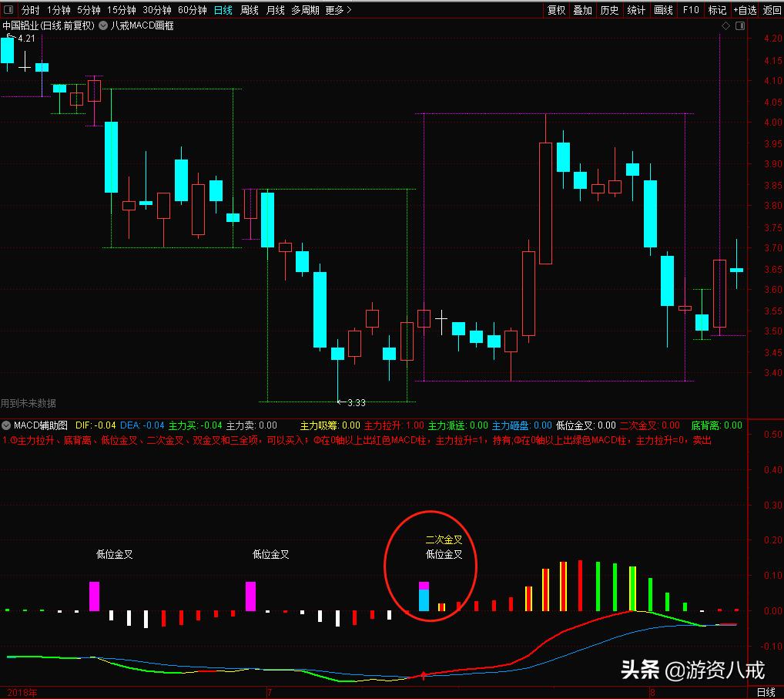Open F10 company information
Screen dimensions: 784x699
(x=689, y=10)
